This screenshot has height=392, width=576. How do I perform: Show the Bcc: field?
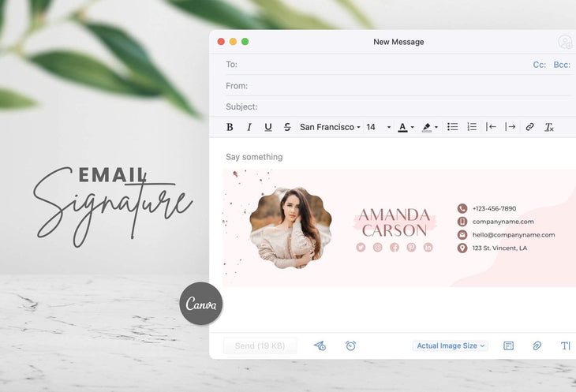coord(562,65)
